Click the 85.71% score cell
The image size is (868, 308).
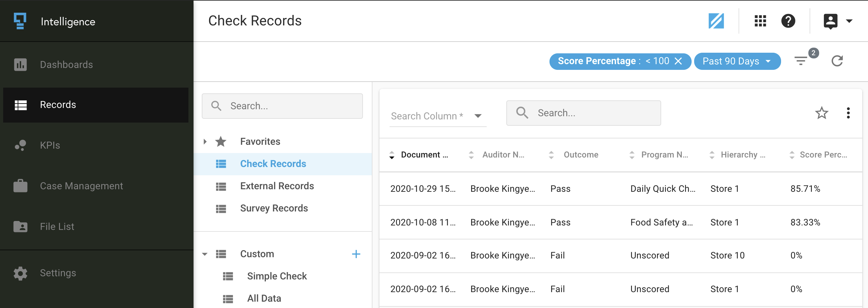click(805, 189)
